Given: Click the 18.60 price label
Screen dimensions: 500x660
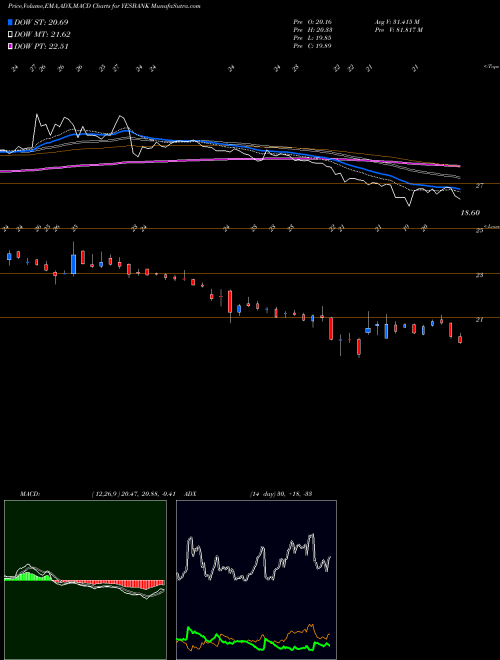Looking at the screenshot, I should coord(470,213).
